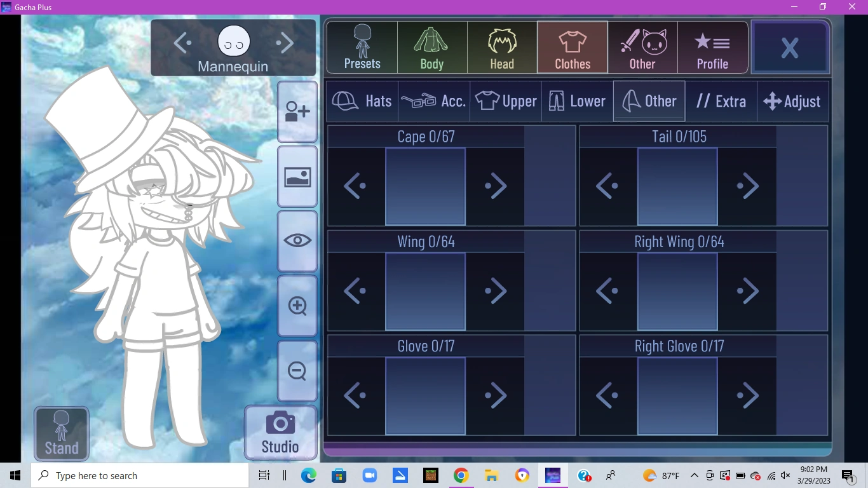868x488 pixels.
Task: Go to next Wing style
Action: click(496, 290)
